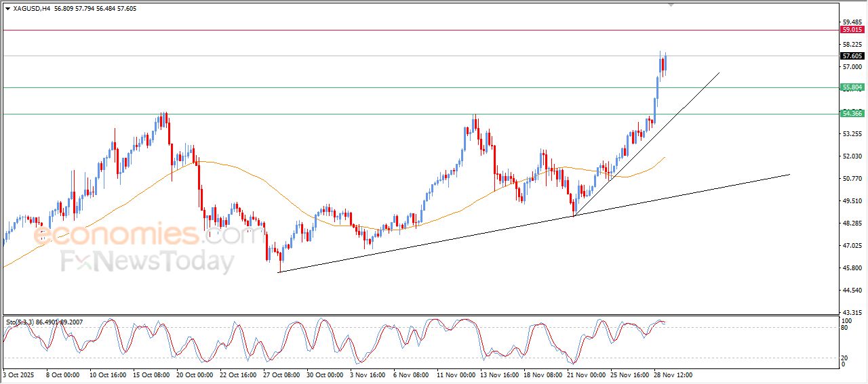
Task: Click the 15 Oct 08:00 time label
Action: 153,374
